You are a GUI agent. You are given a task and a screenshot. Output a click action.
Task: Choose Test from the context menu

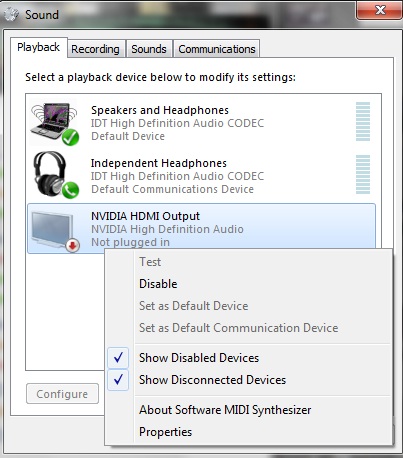click(248, 262)
